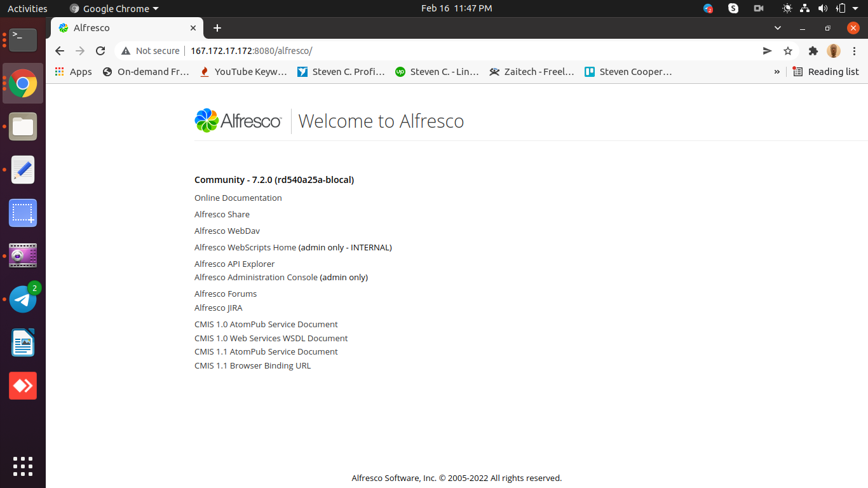Open Terminal from the dock

pyautogui.click(x=23, y=40)
